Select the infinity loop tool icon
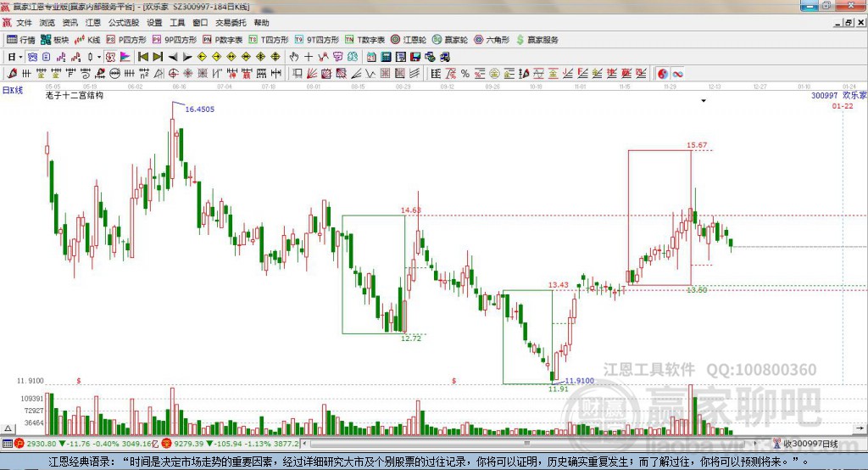The image size is (868, 470). click(x=677, y=74)
